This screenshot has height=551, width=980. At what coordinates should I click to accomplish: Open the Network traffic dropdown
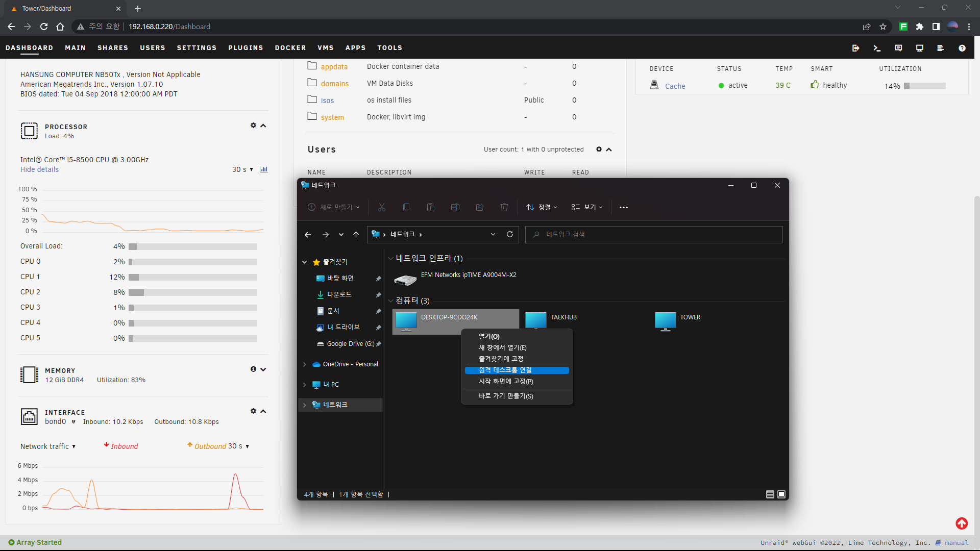48,446
